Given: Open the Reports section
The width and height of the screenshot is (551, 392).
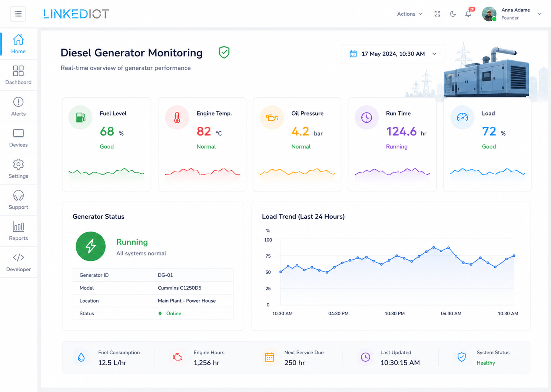Looking at the screenshot, I should tap(18, 231).
